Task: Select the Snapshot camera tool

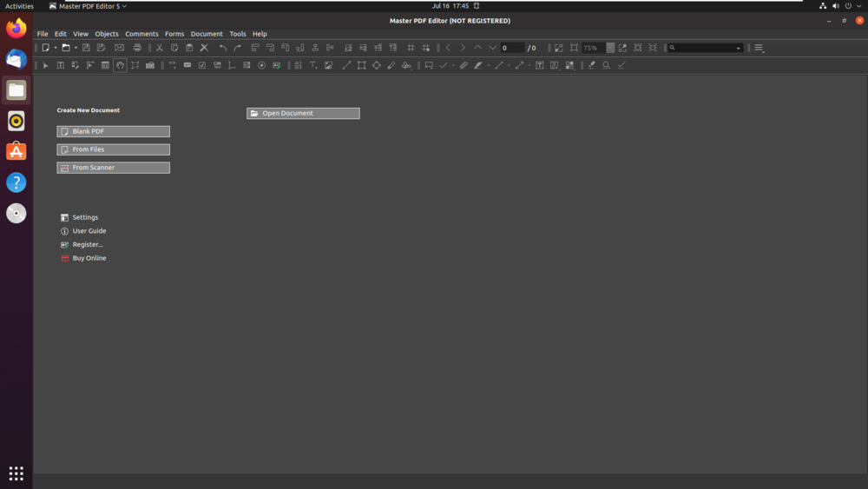Action: click(150, 65)
